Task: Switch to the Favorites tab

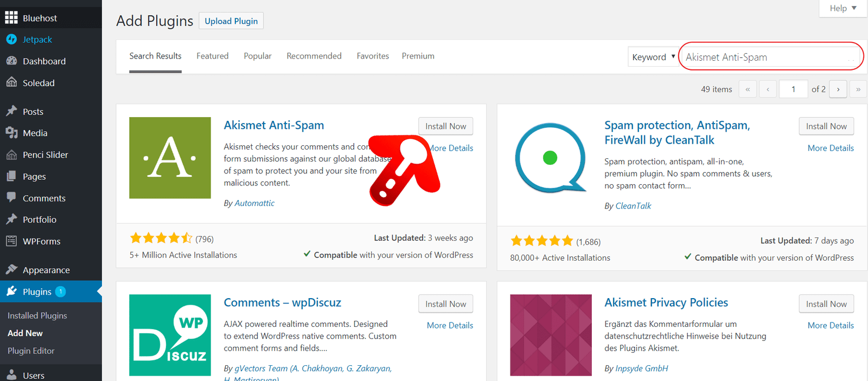Action: point(373,56)
